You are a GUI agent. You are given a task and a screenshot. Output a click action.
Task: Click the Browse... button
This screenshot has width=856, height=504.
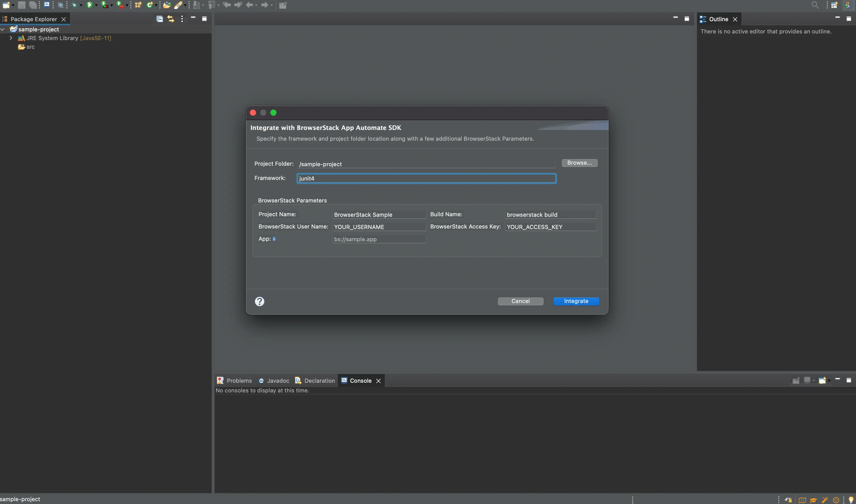click(x=579, y=163)
